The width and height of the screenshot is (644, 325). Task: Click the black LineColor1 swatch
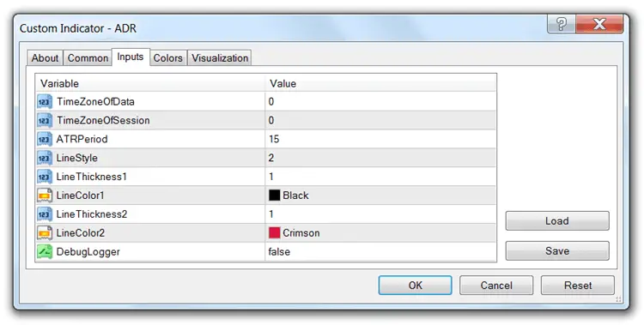coord(275,196)
